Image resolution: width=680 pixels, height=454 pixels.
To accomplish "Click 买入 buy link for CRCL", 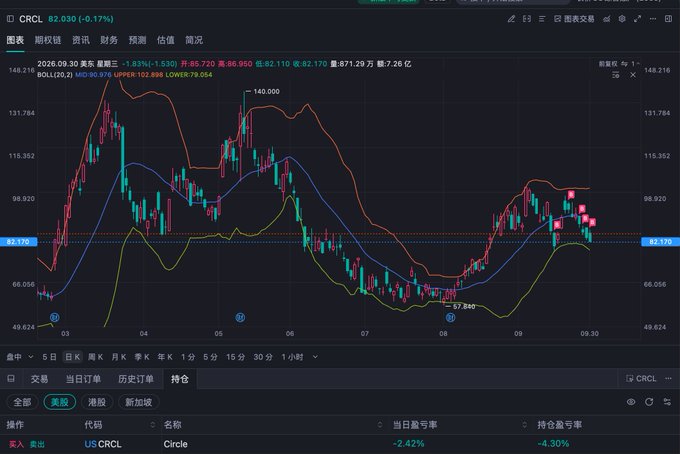I will pyautogui.click(x=16, y=444).
